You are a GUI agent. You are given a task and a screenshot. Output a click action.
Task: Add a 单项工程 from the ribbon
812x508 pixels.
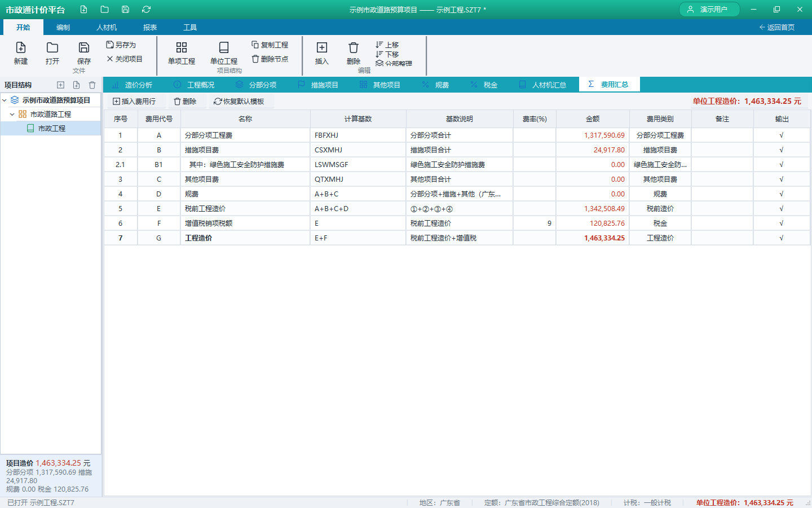[182, 53]
